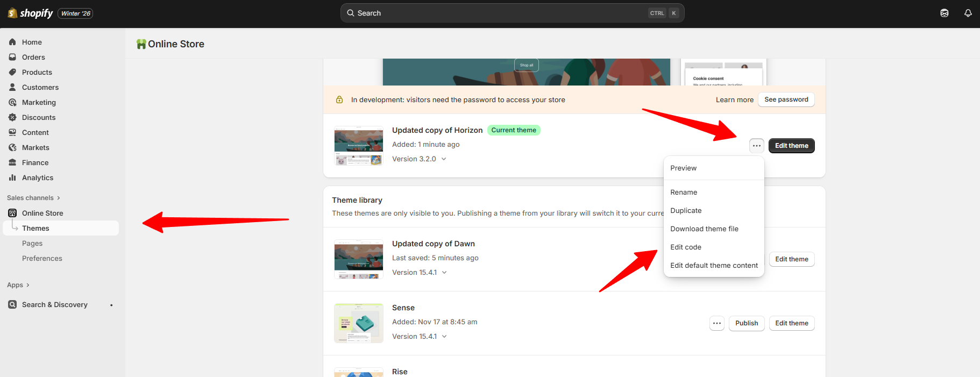The height and width of the screenshot is (377, 980).
Task: Click the Markets globe icon
Action: [12, 147]
